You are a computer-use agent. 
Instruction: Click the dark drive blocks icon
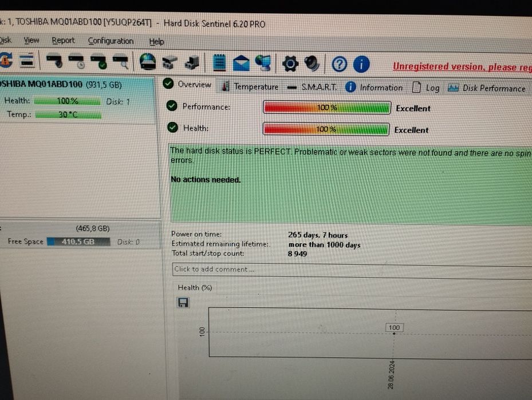coord(192,63)
